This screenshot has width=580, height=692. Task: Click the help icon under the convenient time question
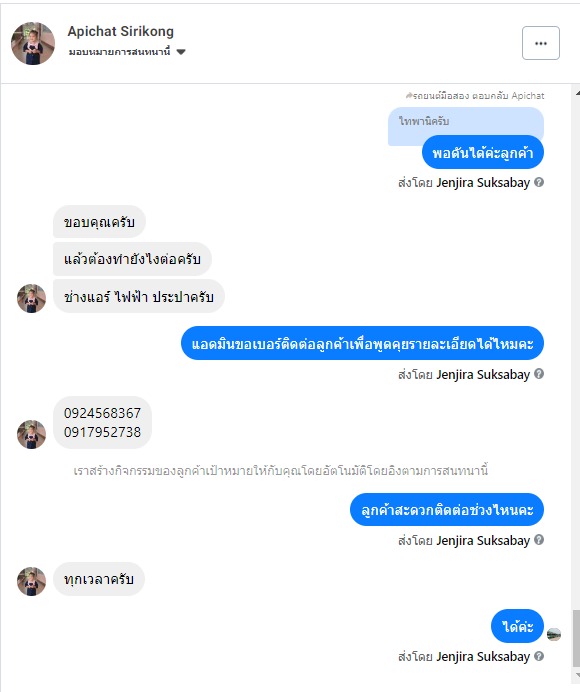[539, 540]
